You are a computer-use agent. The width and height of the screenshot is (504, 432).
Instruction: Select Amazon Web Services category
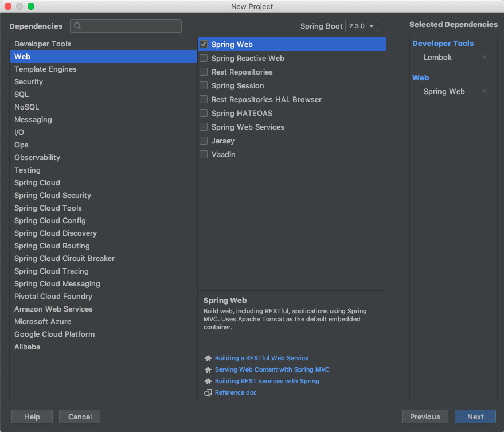pyautogui.click(x=103, y=309)
